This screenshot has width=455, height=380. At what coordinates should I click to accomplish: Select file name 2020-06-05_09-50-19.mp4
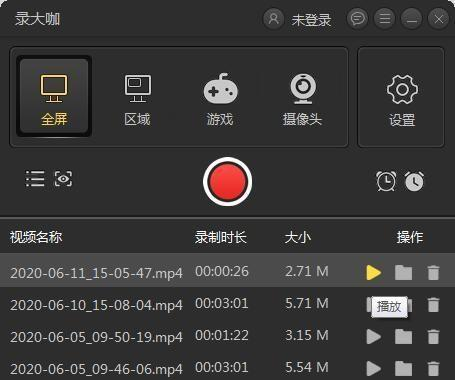coord(96,337)
